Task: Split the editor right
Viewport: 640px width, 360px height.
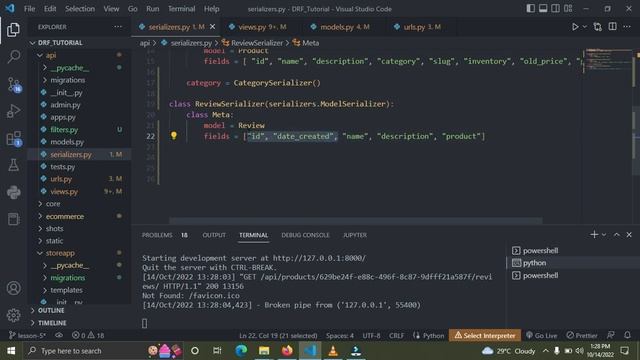Action: point(612,27)
